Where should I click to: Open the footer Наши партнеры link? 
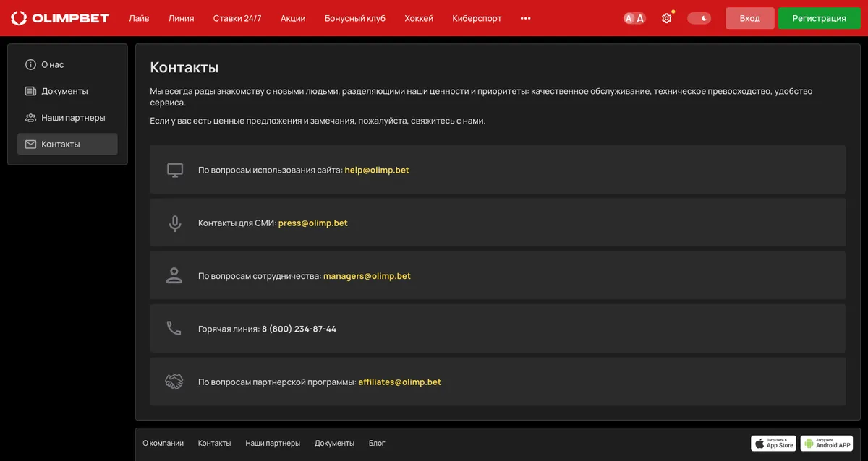coord(273,443)
